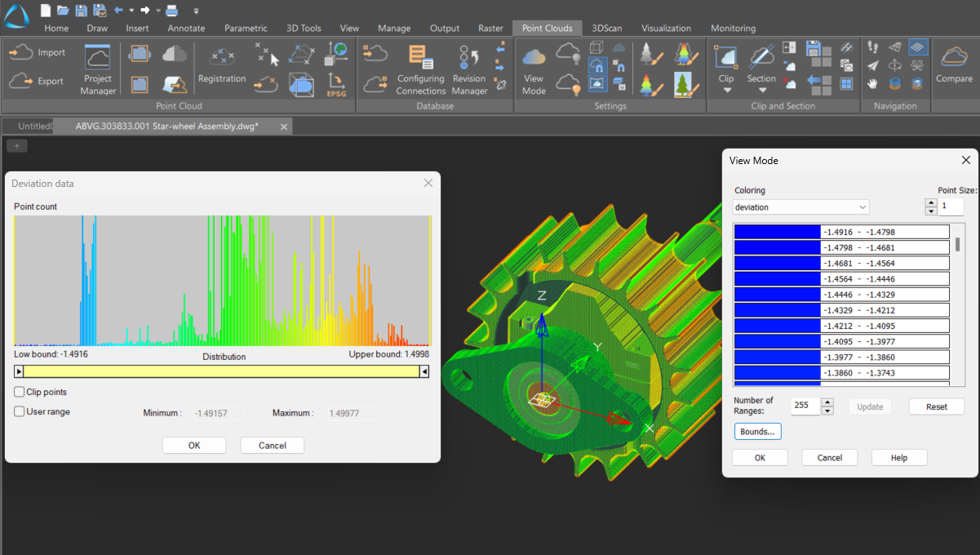Increase the Number of Ranges stepper
The image size is (980, 555).
point(827,402)
